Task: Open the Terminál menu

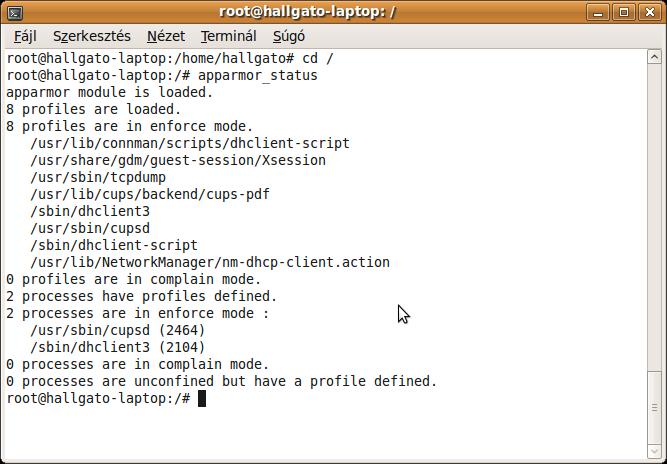Action: pos(228,36)
